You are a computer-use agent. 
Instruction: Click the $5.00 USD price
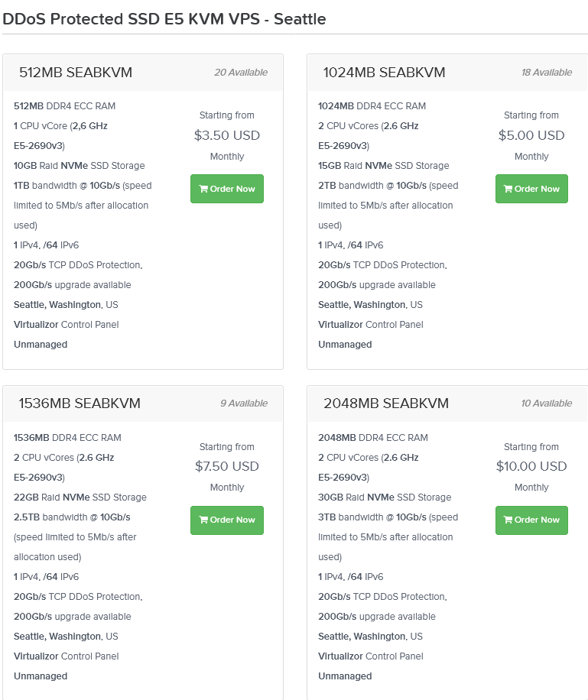coord(531,135)
